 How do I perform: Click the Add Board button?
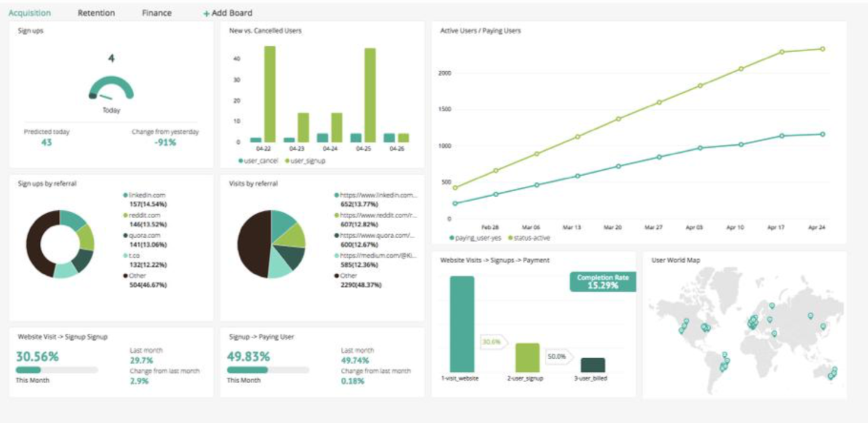[x=232, y=13]
